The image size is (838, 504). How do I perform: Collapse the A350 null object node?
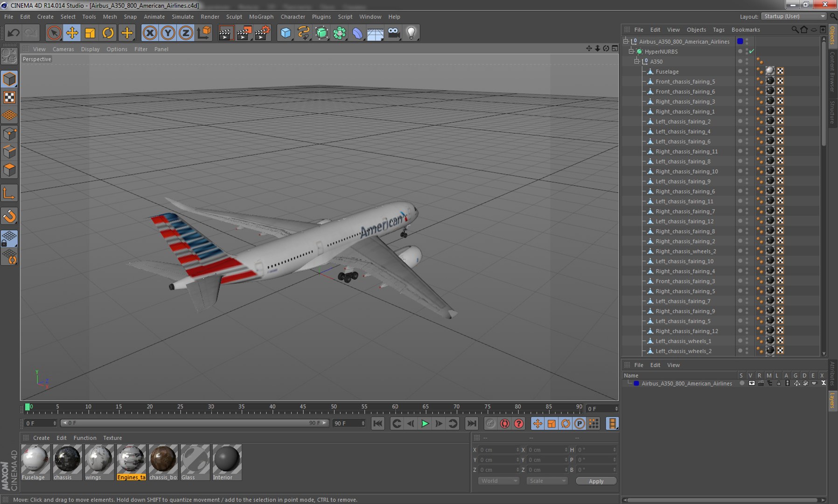637,61
